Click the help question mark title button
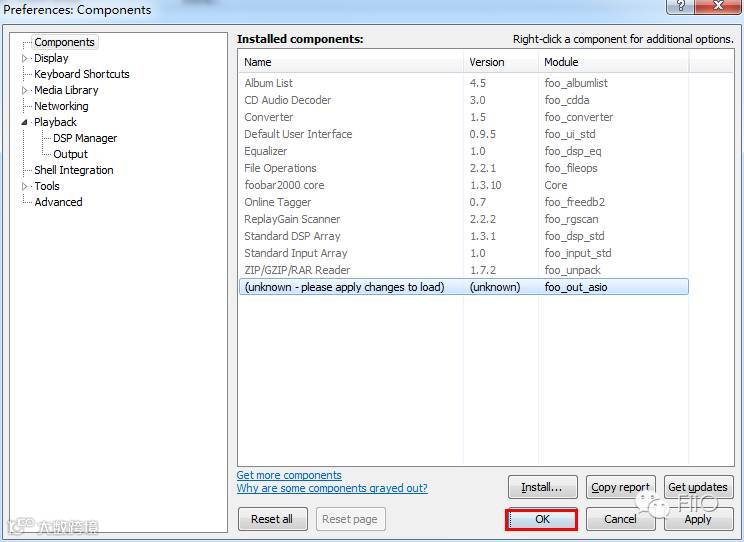The width and height of the screenshot is (744, 542). [x=680, y=6]
